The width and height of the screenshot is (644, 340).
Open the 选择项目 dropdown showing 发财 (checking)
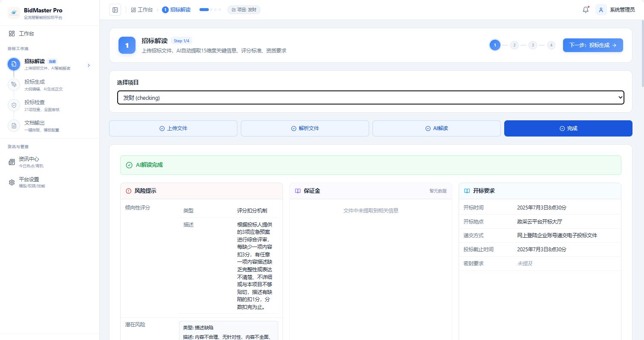point(371,97)
